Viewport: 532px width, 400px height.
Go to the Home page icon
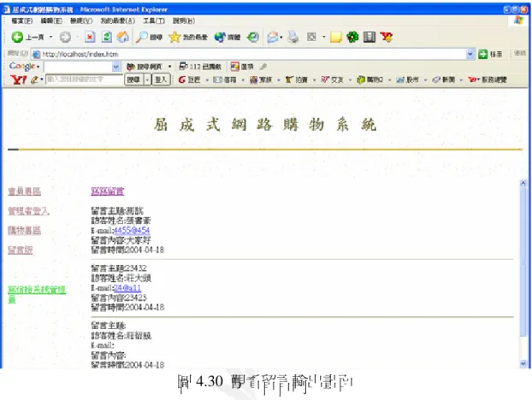(x=123, y=37)
